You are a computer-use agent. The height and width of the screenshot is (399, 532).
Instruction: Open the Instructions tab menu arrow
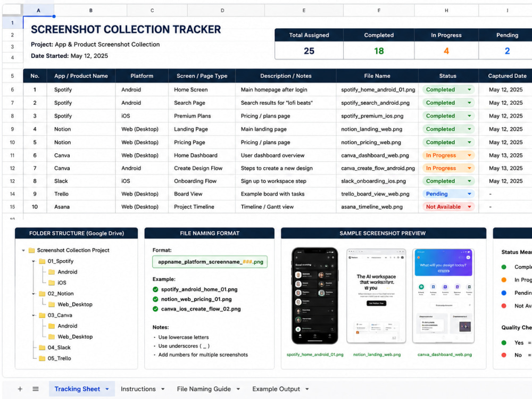163,389
